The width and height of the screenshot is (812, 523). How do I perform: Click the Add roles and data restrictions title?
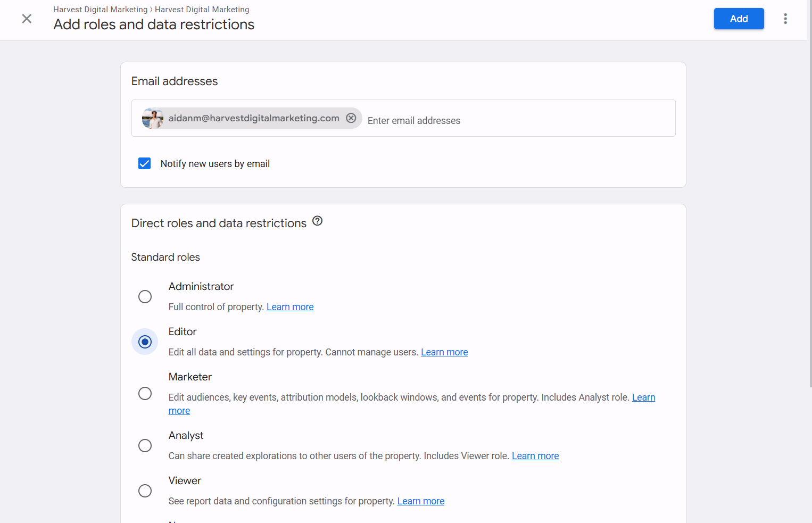(x=154, y=24)
